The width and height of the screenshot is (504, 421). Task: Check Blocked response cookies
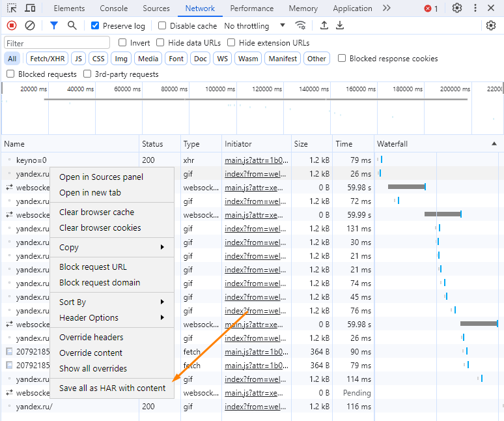[x=342, y=58]
